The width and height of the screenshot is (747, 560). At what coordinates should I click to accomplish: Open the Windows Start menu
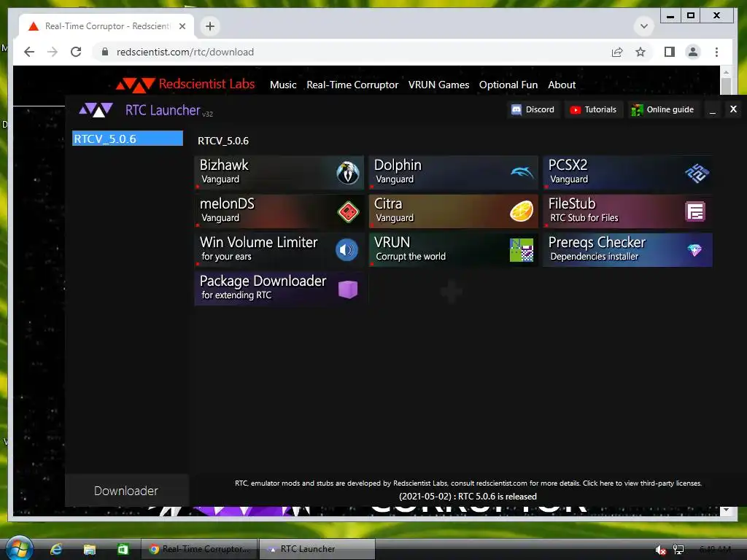[x=18, y=548]
